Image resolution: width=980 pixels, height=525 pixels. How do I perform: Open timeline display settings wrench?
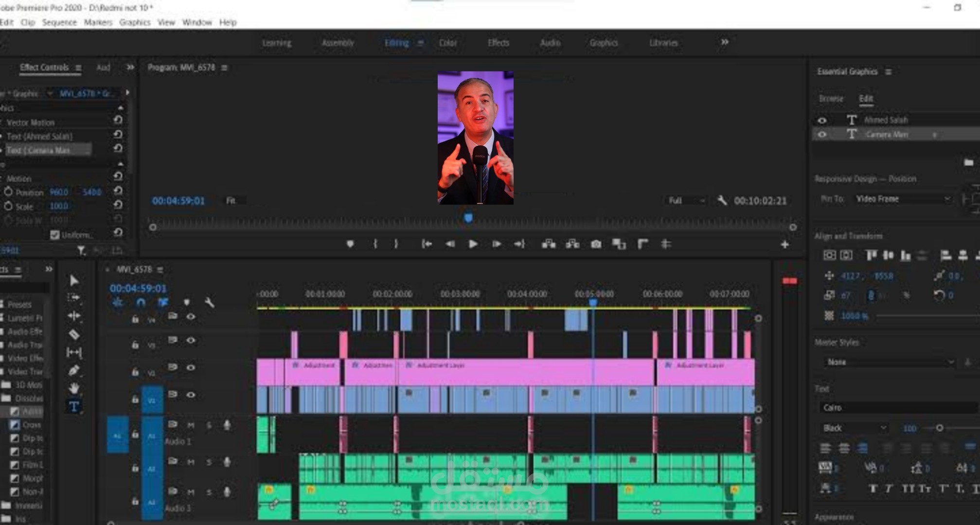(210, 302)
